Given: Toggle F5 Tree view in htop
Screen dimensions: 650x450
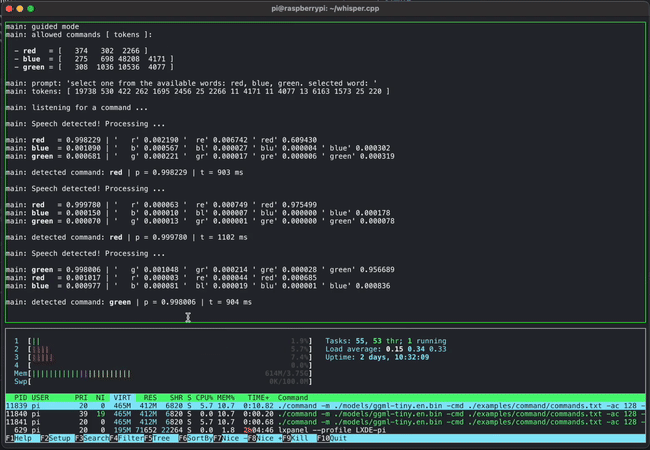Looking at the screenshot, I should (161, 439).
